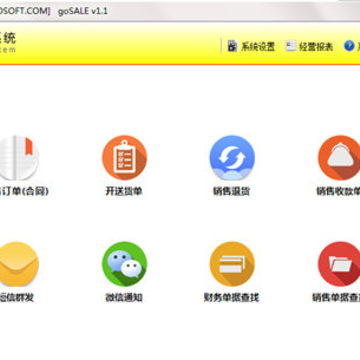Click the green WeChat notification icon
The image size is (360, 360).
point(124,264)
